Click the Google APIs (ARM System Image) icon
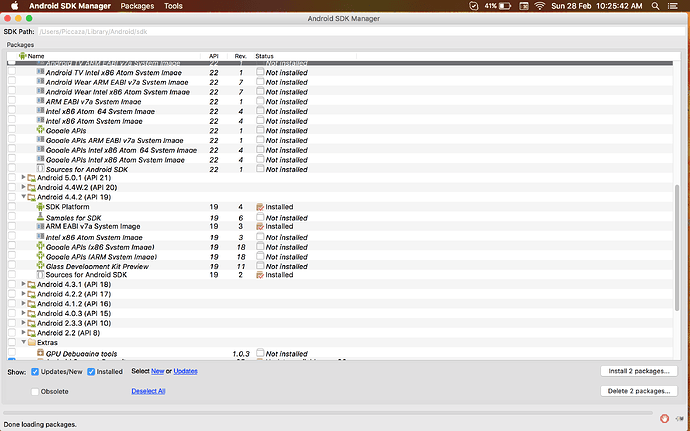This screenshot has height=431, width=690. point(40,256)
